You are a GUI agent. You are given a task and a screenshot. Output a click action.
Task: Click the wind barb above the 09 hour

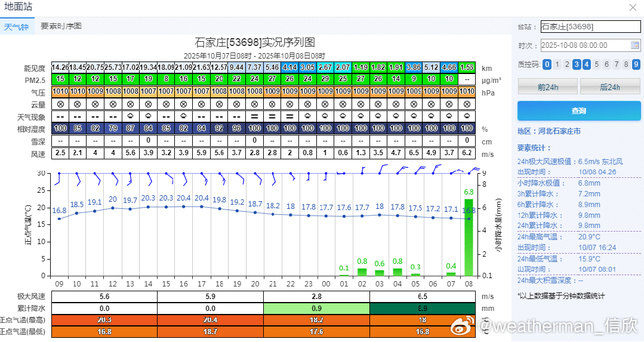coord(58,178)
